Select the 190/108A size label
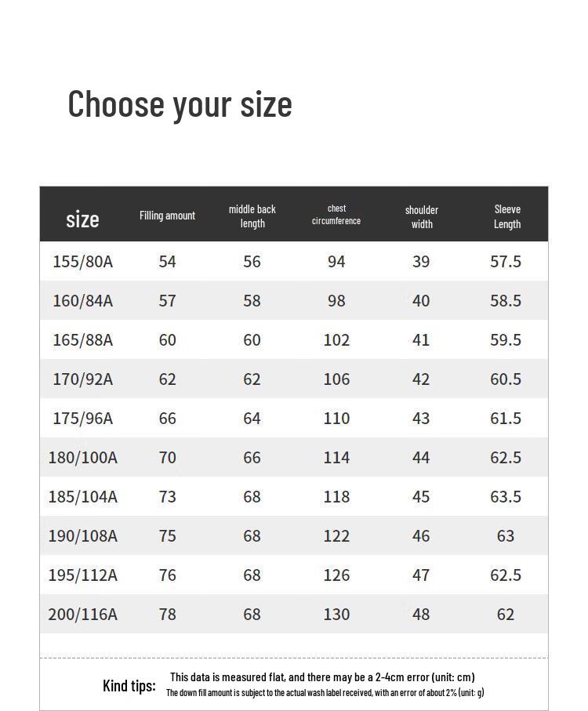This screenshot has width=588, height=711. [x=82, y=535]
